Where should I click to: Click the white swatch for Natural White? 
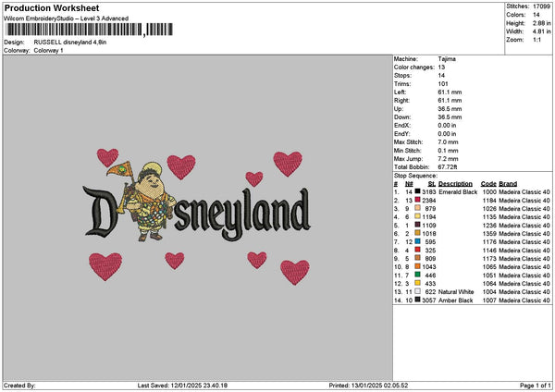coord(418,291)
